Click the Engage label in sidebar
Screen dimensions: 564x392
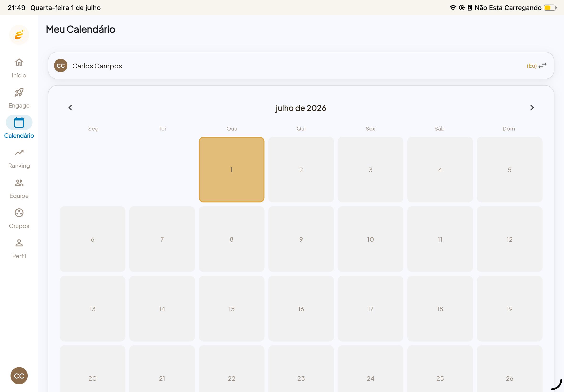pos(19,106)
